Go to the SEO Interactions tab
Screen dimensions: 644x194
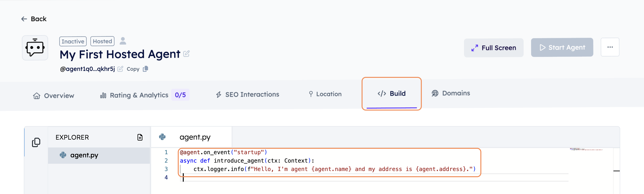(247, 95)
